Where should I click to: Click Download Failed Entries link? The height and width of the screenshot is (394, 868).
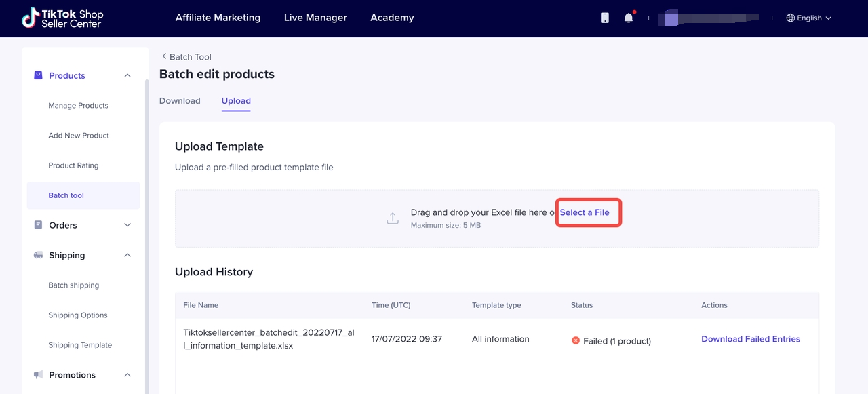tap(750, 339)
